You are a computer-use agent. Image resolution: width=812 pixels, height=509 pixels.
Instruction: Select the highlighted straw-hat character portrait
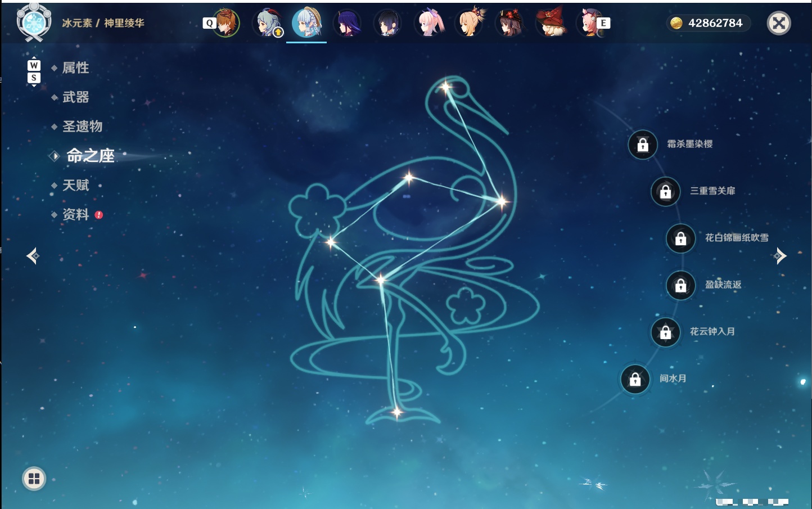(306, 22)
